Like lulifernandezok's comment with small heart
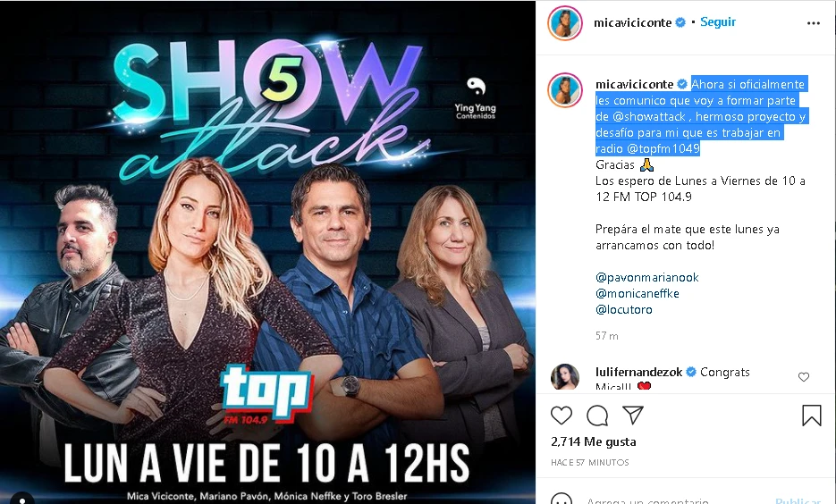Viewport: 836px width, 504px height. pos(804,377)
